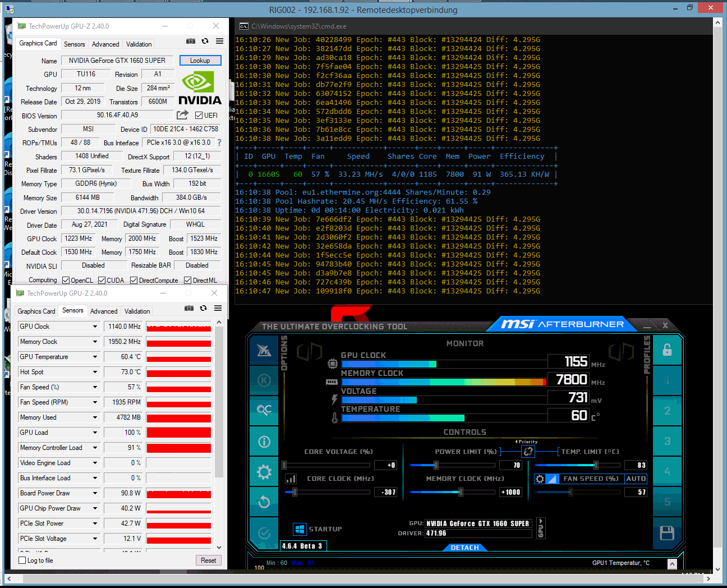This screenshot has height=588, width=727.
Task: Open the Kombustor stress test icon in Afterburner
Action: coord(264,380)
